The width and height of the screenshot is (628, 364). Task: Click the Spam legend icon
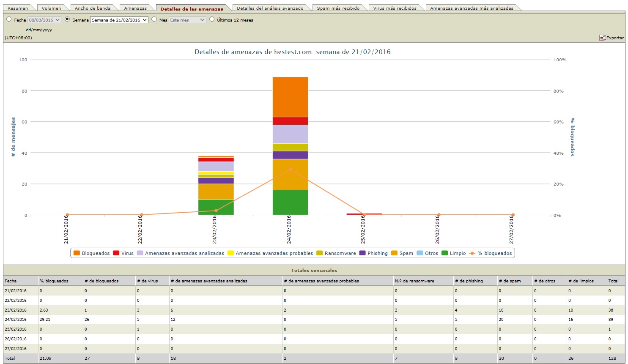pos(394,253)
